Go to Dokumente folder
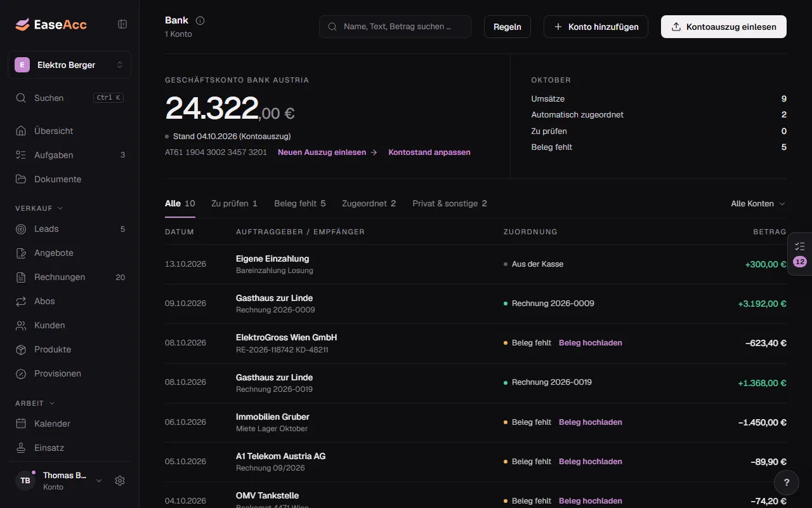Viewport: 812px width, 508px height. (70, 179)
